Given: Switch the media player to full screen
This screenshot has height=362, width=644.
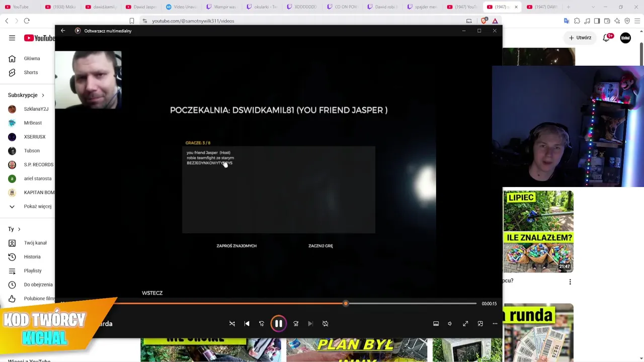Looking at the screenshot, I should point(465,324).
